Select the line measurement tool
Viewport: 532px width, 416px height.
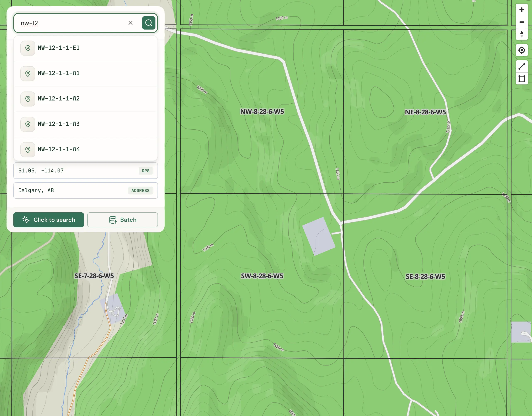(x=522, y=66)
